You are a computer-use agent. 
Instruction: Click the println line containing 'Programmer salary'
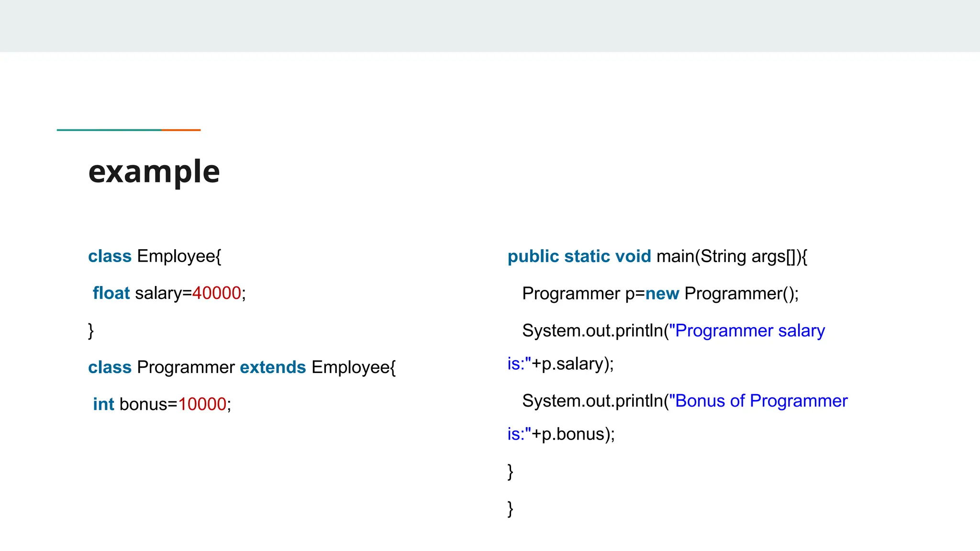pos(674,331)
